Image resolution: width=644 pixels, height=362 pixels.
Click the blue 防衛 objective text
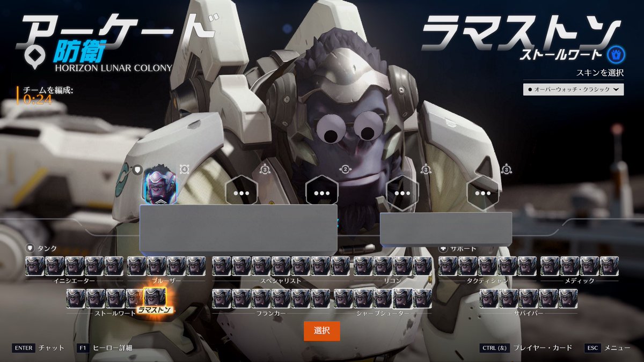click(78, 51)
